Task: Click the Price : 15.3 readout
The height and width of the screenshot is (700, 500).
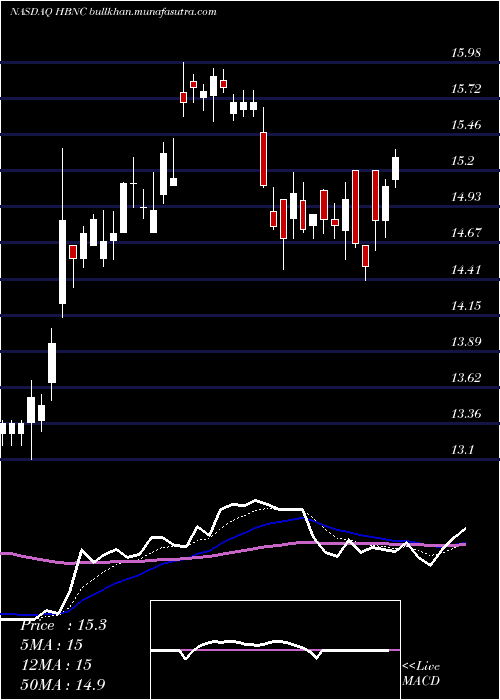Action: (63, 625)
